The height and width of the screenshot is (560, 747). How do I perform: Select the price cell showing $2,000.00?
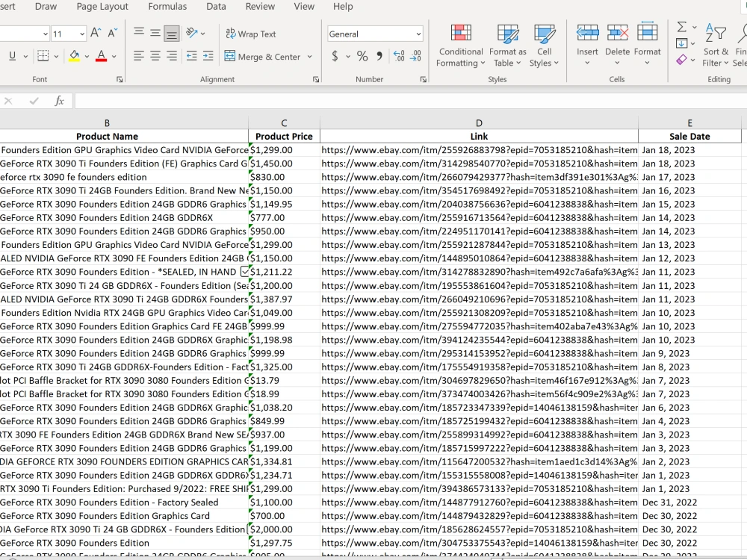(284, 529)
